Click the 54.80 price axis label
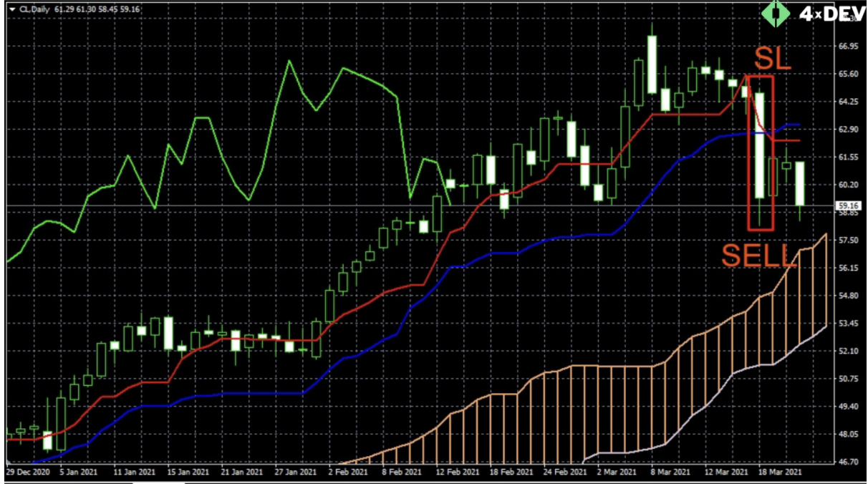 (848, 296)
